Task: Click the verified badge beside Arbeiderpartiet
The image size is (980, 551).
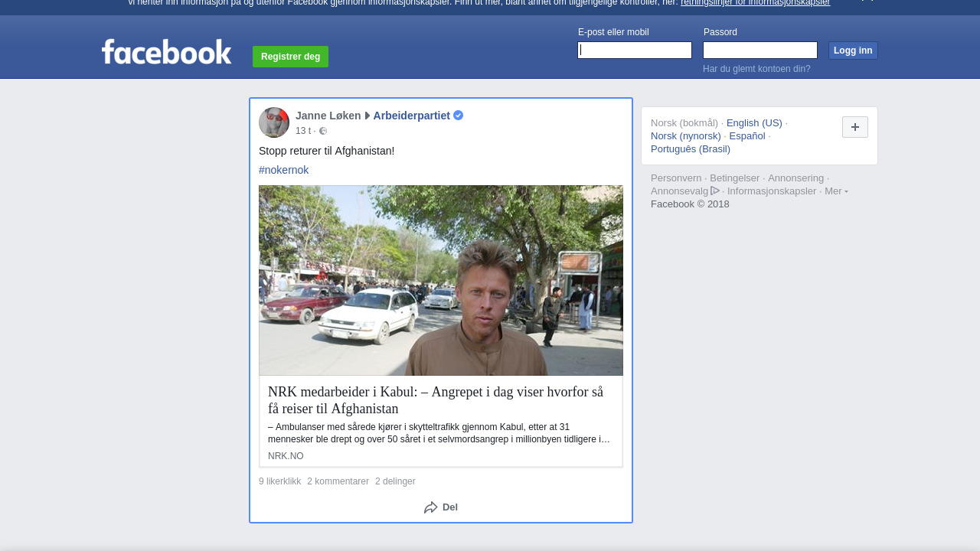Action: point(459,116)
